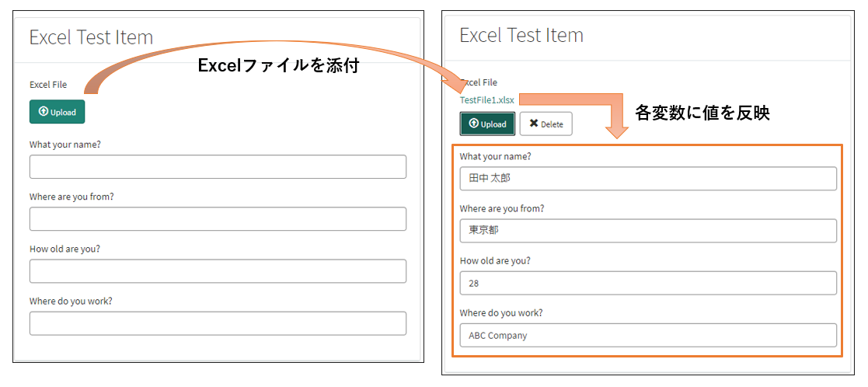868x387 pixels.
Task: Click the field showing ABC Company
Action: 648,335
